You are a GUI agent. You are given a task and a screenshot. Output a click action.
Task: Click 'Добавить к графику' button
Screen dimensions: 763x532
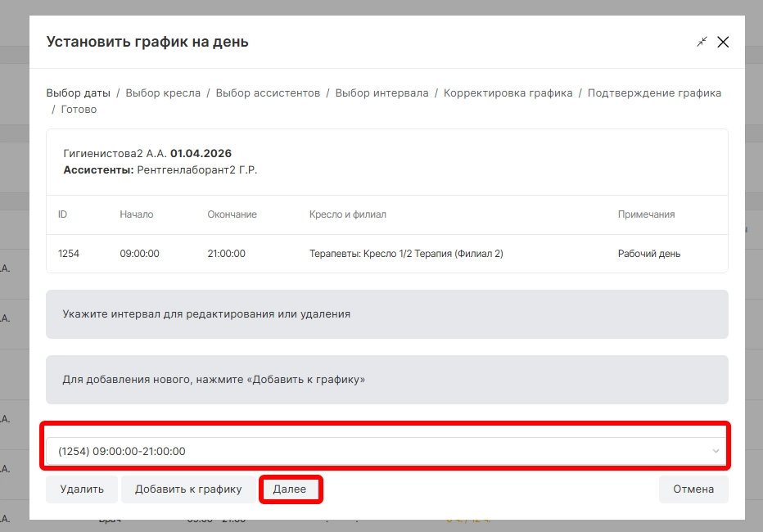[x=188, y=489]
